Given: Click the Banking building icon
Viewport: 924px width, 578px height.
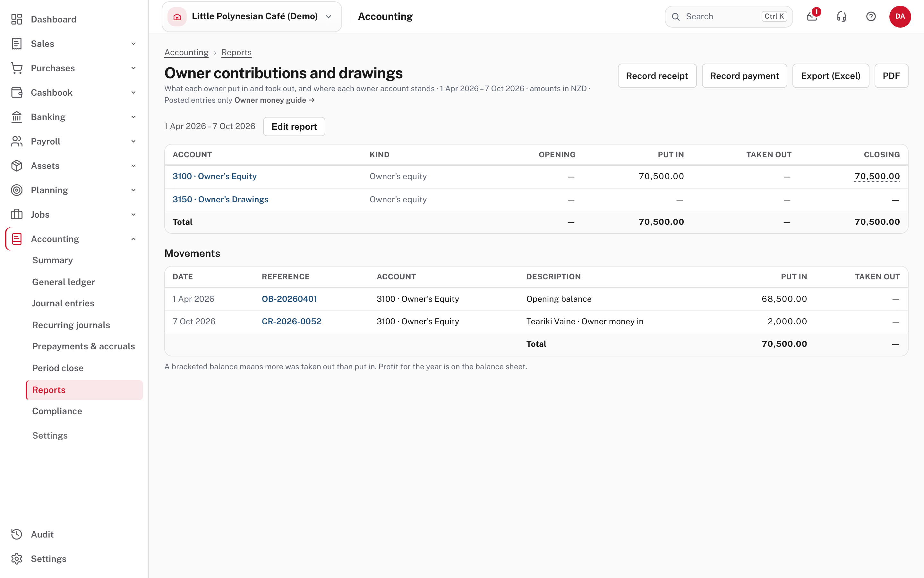Looking at the screenshot, I should click(17, 117).
